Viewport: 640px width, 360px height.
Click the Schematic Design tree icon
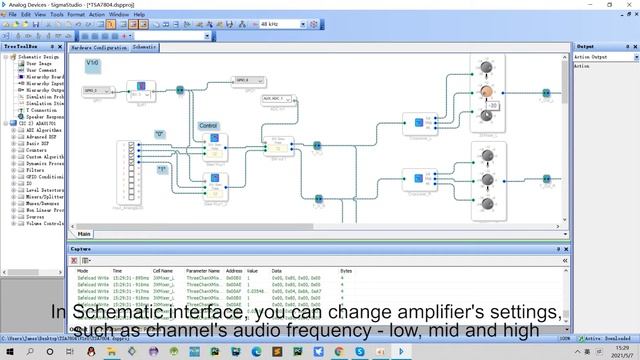click(x=13, y=57)
